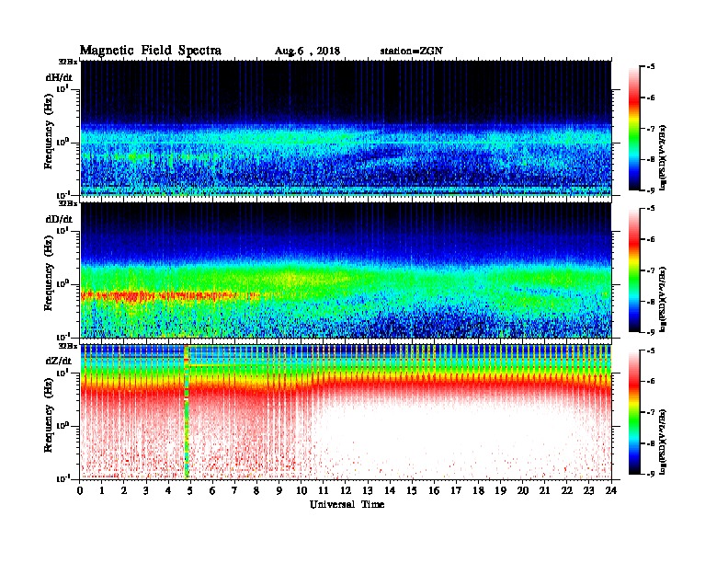
Task: Click the dH/dt panel 'Frequency (Hz)' axis label
Action: (x=49, y=132)
